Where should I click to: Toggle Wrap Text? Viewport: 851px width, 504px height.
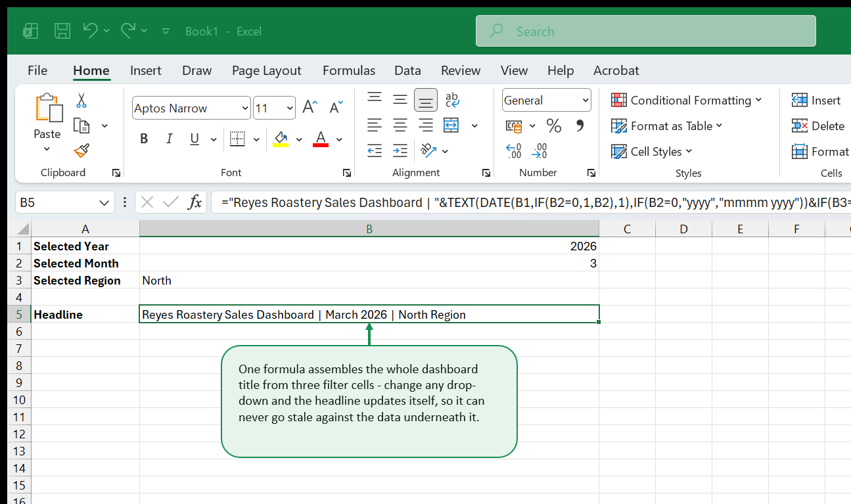(x=452, y=99)
